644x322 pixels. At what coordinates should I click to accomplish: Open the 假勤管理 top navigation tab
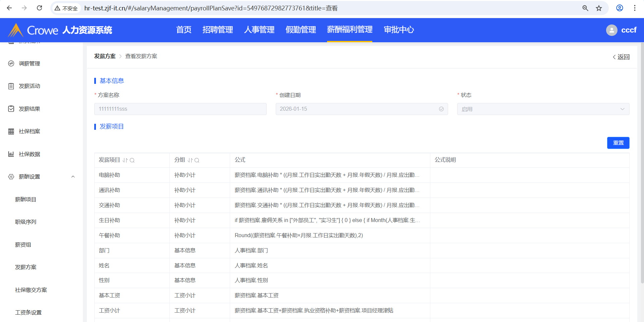pyautogui.click(x=301, y=30)
